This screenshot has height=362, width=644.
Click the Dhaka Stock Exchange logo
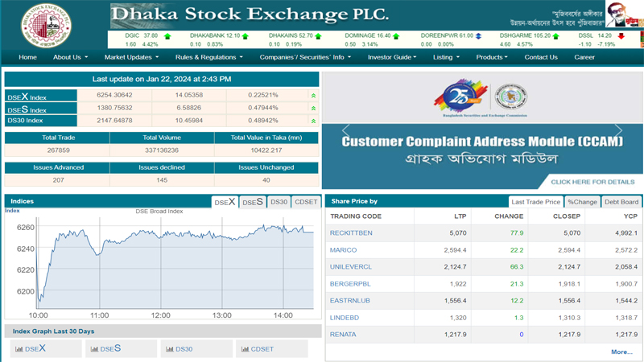coord(46,25)
